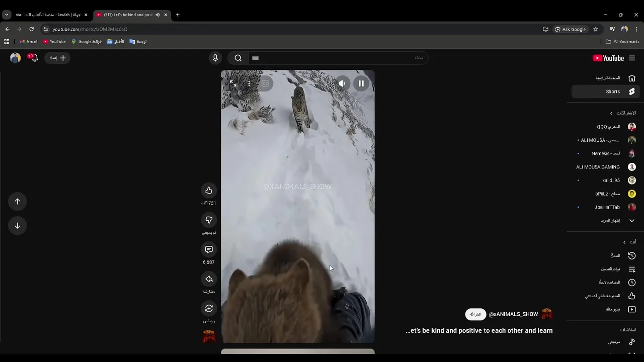Open a new browser tab

click(178, 15)
